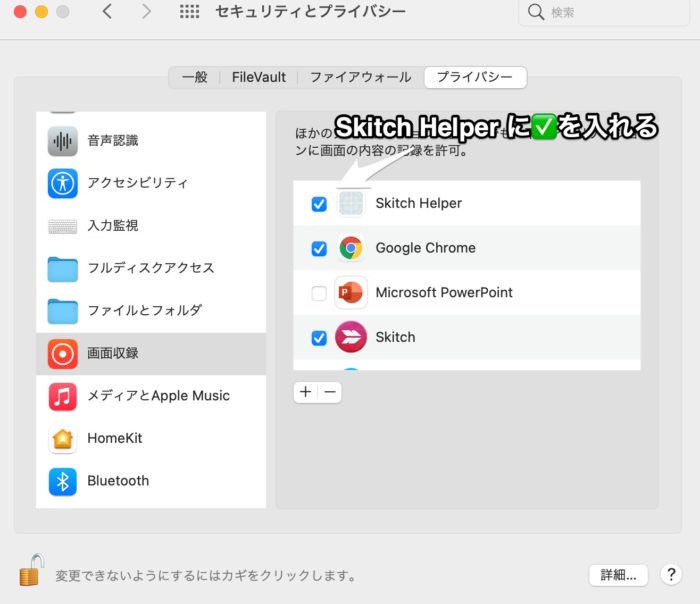The image size is (700, 604).
Task: Select the 入力監視 label in sidebar
Action: 113,225
